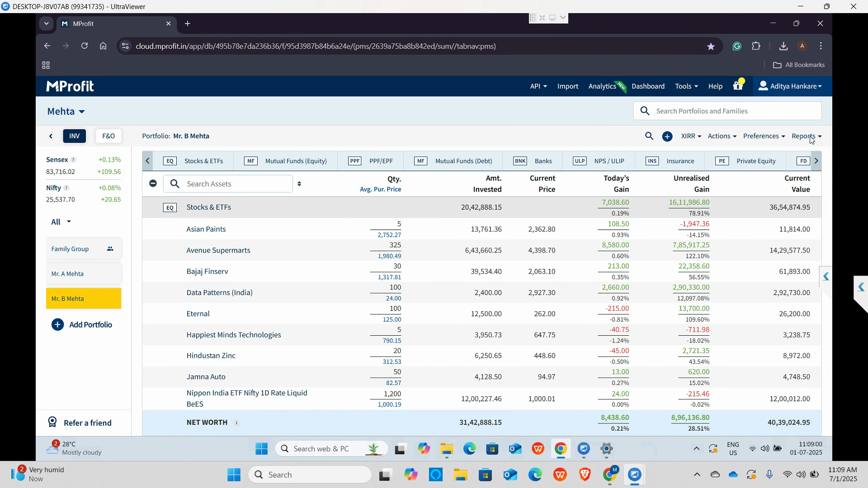The image size is (868, 488).
Task: Click the browser address bar URL
Action: [316, 46]
